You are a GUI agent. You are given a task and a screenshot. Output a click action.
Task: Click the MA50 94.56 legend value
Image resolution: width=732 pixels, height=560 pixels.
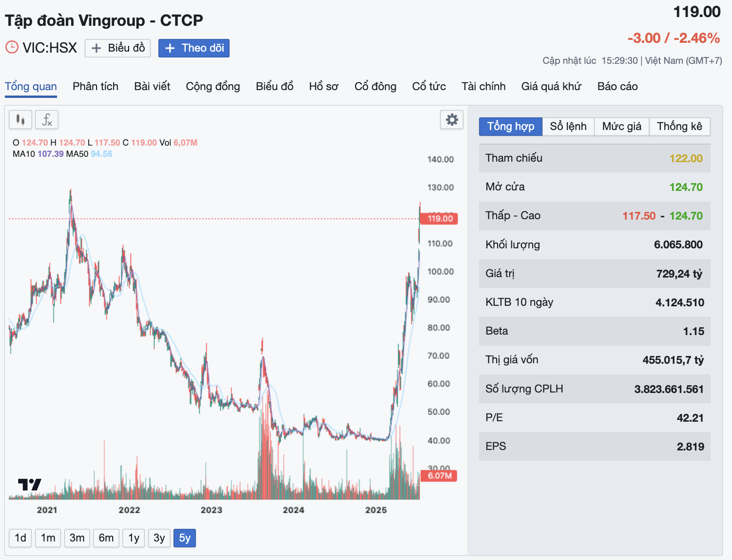click(101, 154)
